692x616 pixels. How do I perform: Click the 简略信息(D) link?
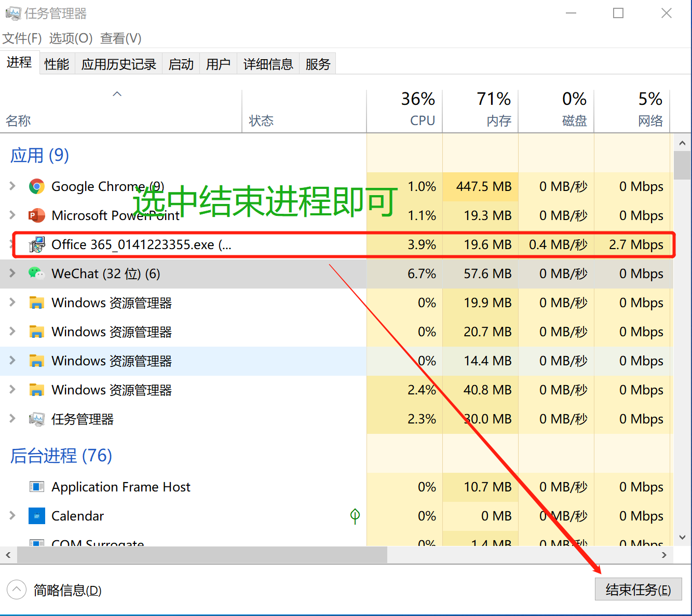pos(67,590)
